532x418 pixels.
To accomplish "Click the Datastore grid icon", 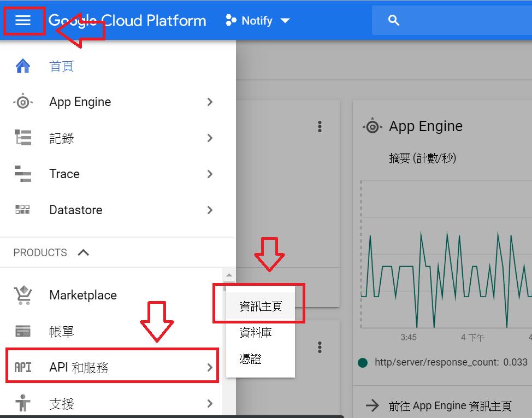I will point(23,210).
